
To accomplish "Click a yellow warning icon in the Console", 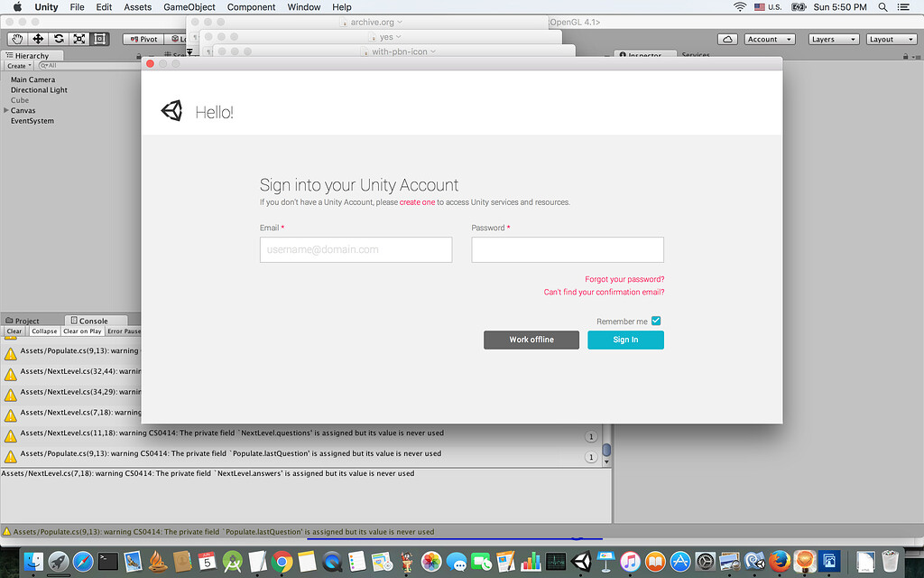I will coord(11,352).
